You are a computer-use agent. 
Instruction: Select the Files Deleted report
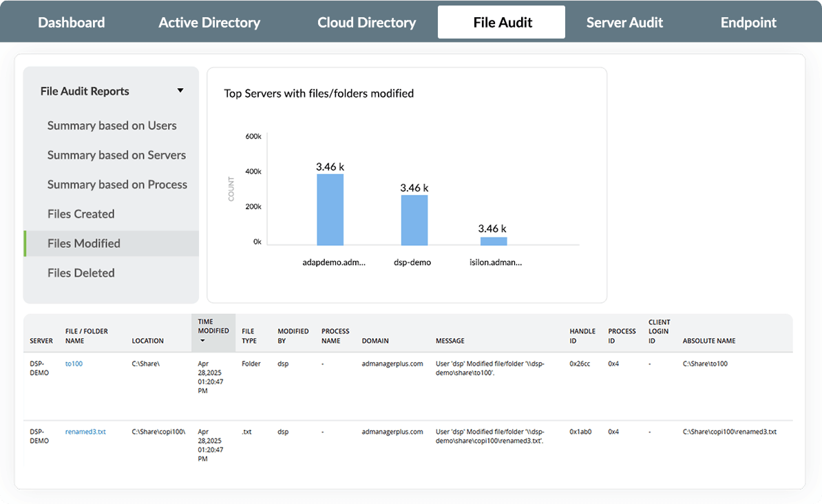tap(81, 273)
